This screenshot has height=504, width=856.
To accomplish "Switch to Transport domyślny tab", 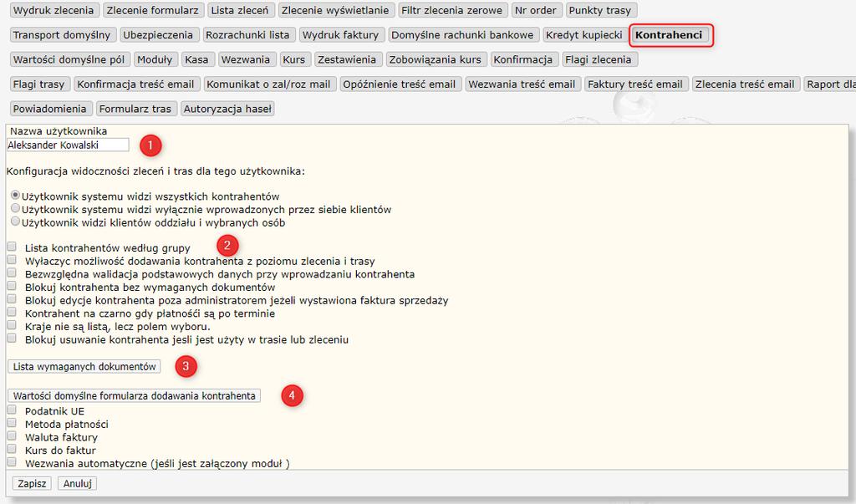I will [62, 35].
